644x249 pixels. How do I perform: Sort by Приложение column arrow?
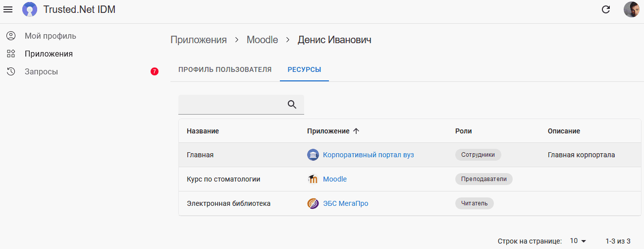pyautogui.click(x=355, y=131)
